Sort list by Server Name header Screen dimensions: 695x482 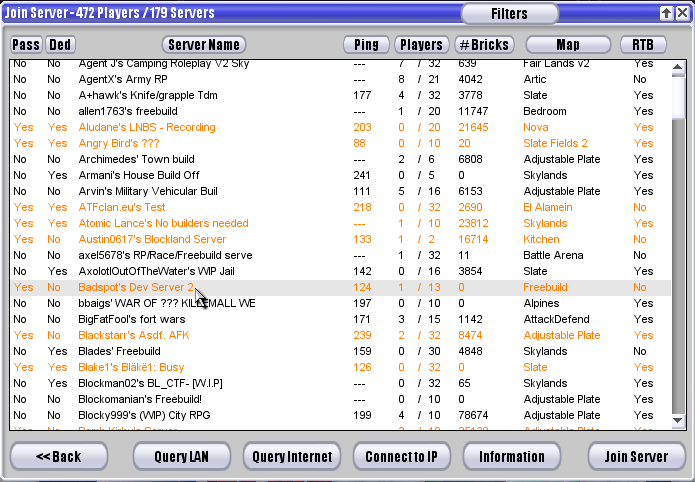(203, 45)
